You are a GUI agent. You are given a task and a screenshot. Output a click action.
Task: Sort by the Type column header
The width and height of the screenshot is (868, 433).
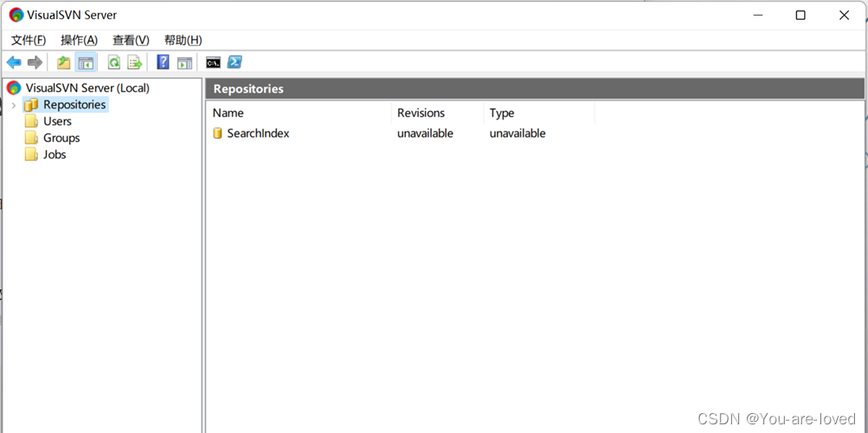point(539,113)
